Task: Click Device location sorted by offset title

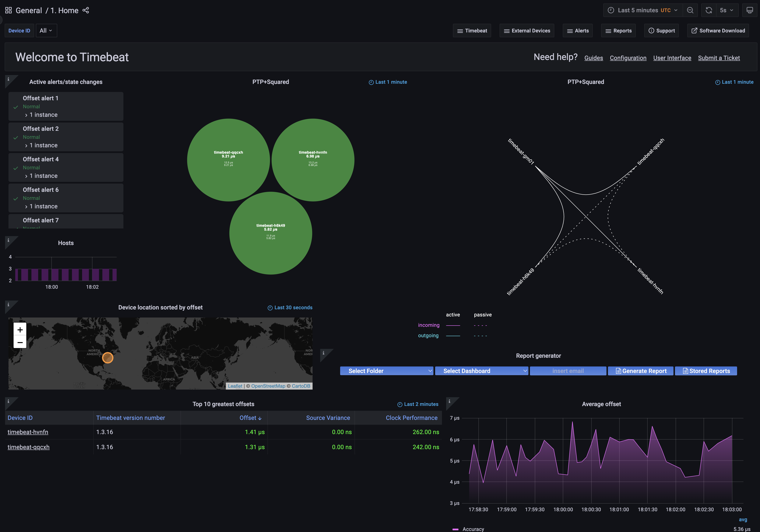Action: coord(161,307)
